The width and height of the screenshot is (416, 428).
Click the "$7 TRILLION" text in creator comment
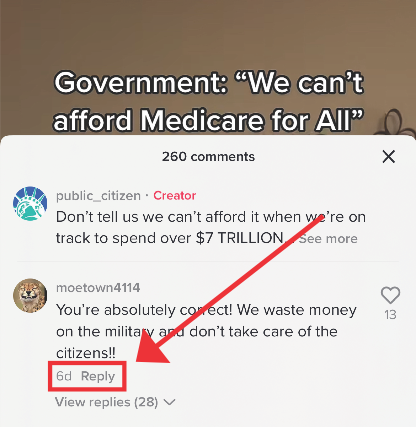pyautogui.click(x=240, y=238)
